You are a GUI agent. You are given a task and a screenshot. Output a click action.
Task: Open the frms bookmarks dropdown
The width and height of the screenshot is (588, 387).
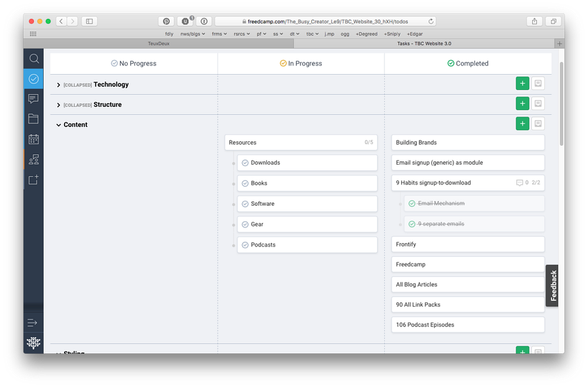pyautogui.click(x=219, y=34)
